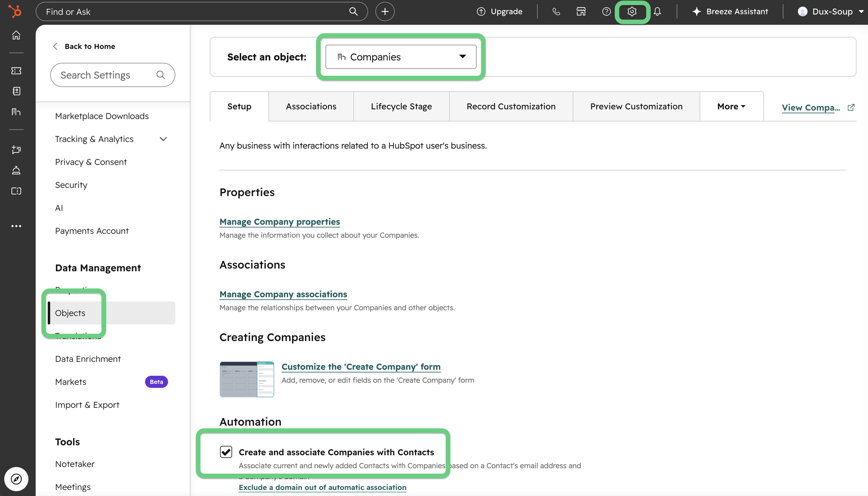Click the Create Company form thumbnail

(x=247, y=379)
